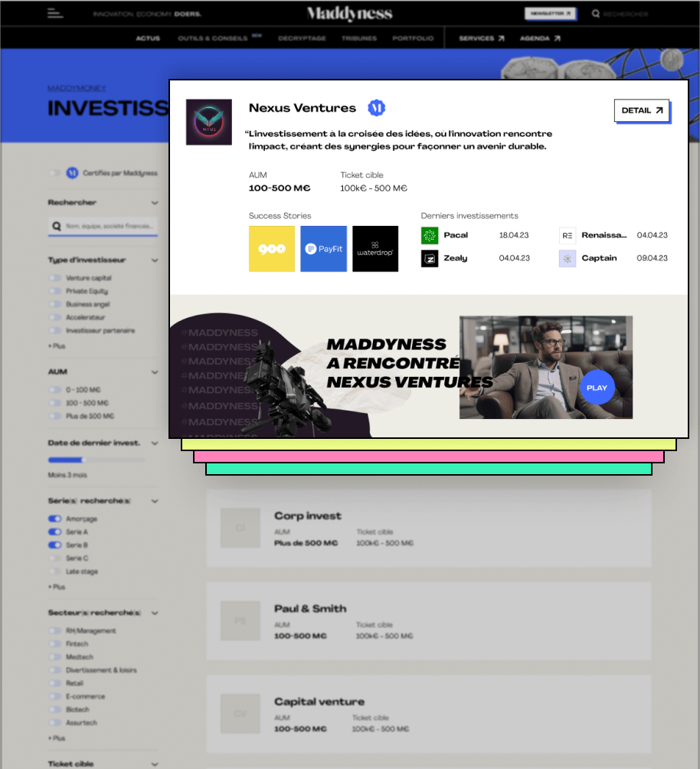Open the ACTUS menu item
Screen dimensions: 700x769
[148, 38]
